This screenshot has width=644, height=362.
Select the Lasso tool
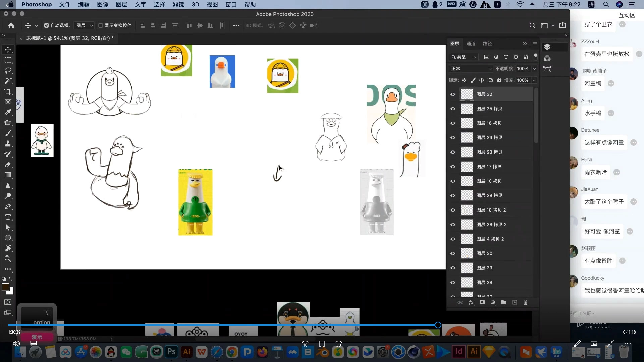[x=8, y=71]
